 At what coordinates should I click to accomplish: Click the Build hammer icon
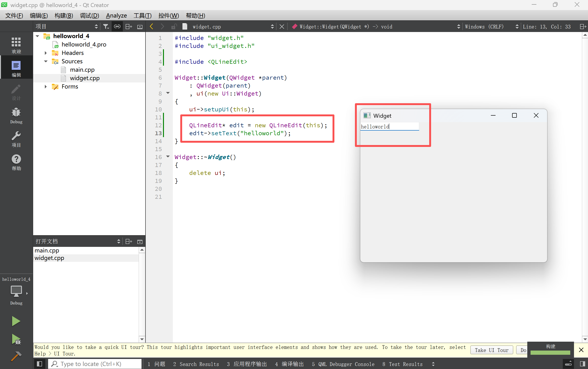(16, 356)
